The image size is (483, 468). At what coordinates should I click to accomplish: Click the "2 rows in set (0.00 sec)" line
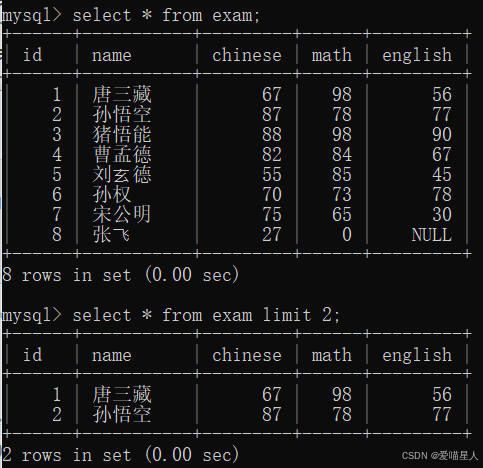[x=120, y=455]
